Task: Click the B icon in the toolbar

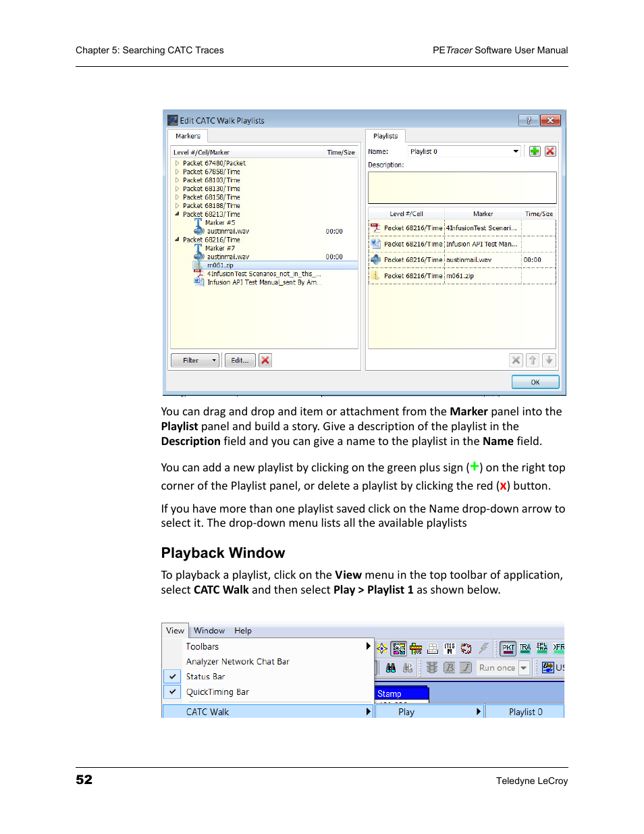Action: click(x=449, y=668)
